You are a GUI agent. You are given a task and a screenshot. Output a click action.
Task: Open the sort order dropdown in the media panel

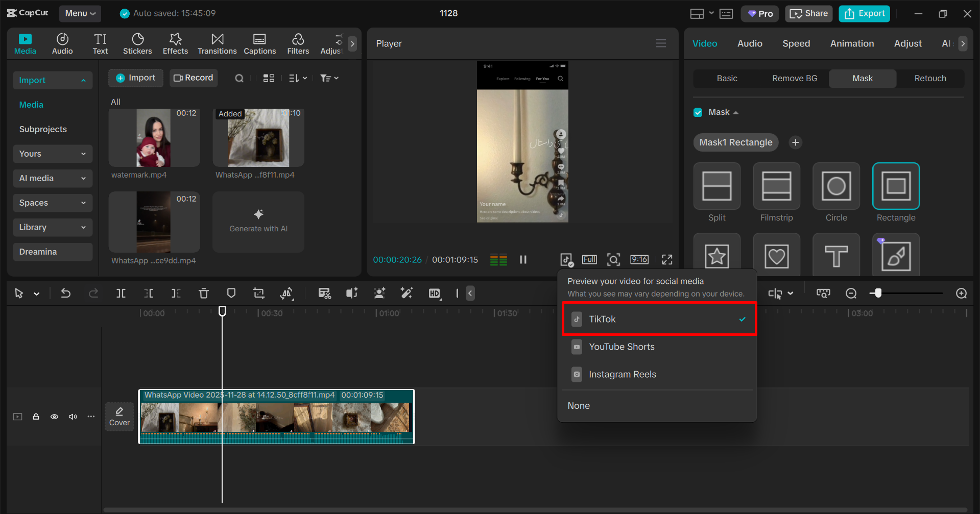(x=298, y=78)
